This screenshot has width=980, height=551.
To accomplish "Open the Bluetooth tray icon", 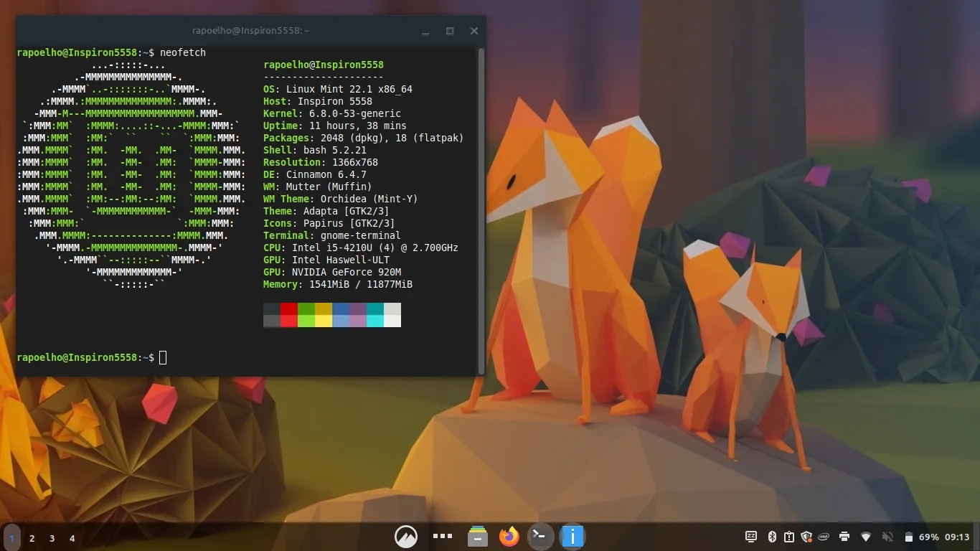I will coord(773,537).
